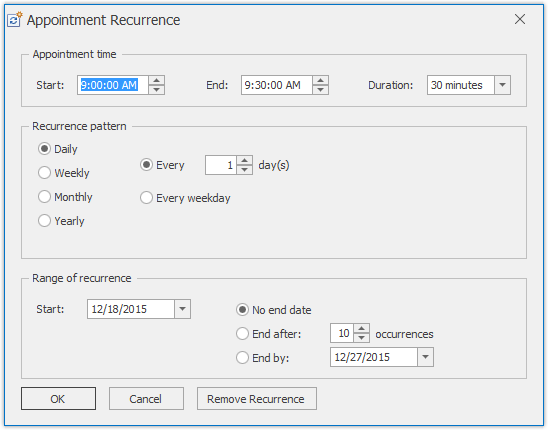
Task: Increase the End time with up arrow
Action: [x=320, y=81]
